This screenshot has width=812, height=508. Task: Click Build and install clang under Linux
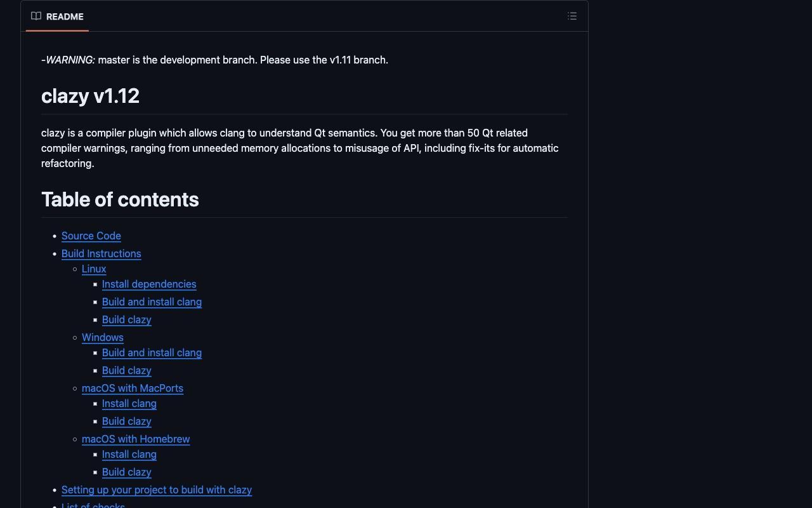[x=152, y=302]
